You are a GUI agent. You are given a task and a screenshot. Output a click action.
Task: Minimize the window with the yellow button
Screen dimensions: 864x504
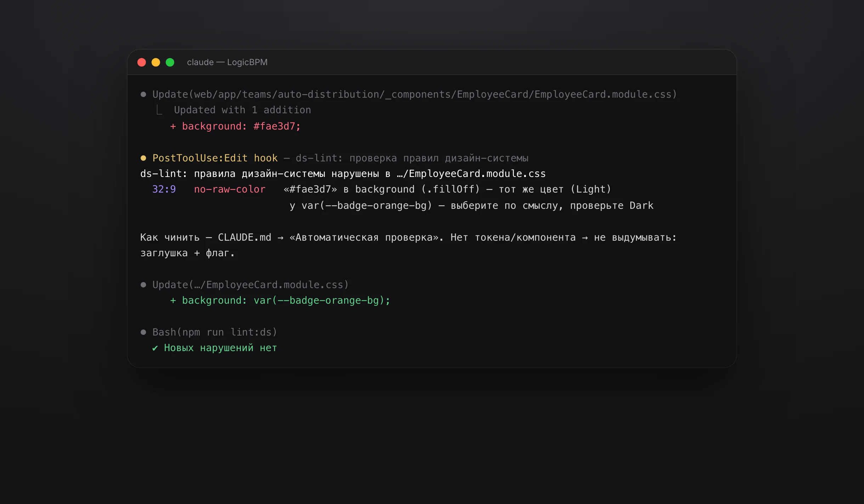156,62
